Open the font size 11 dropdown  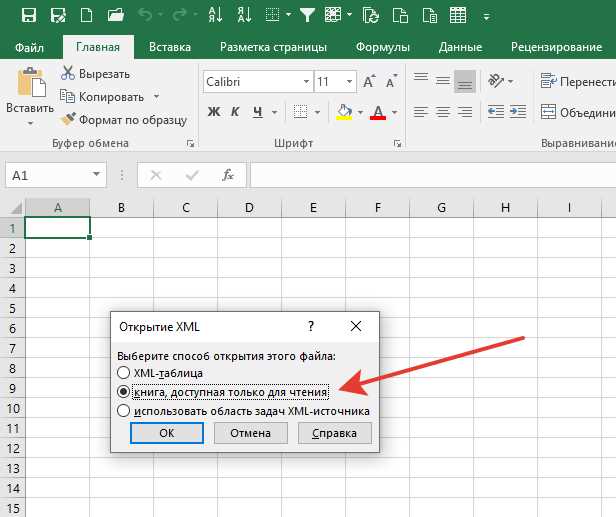349,82
